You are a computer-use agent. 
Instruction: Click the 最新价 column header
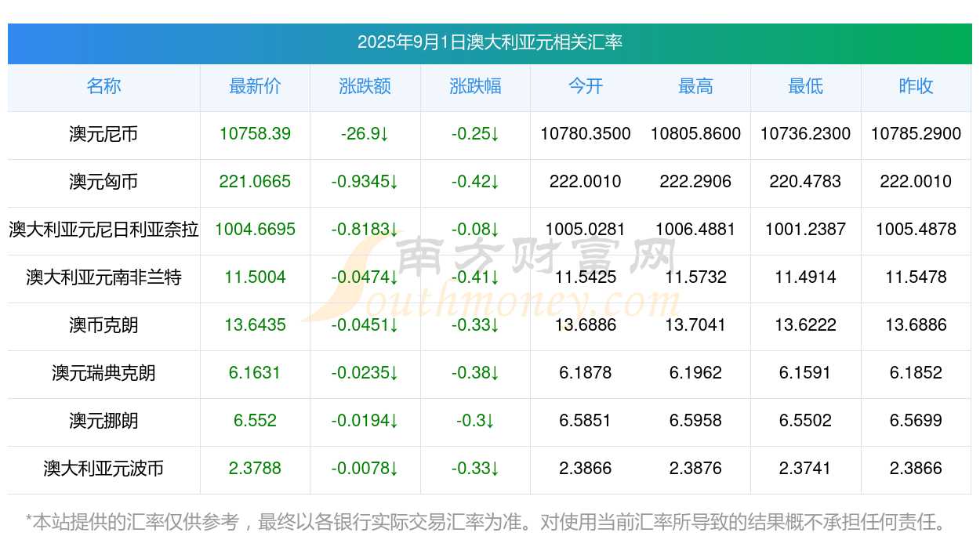point(255,86)
